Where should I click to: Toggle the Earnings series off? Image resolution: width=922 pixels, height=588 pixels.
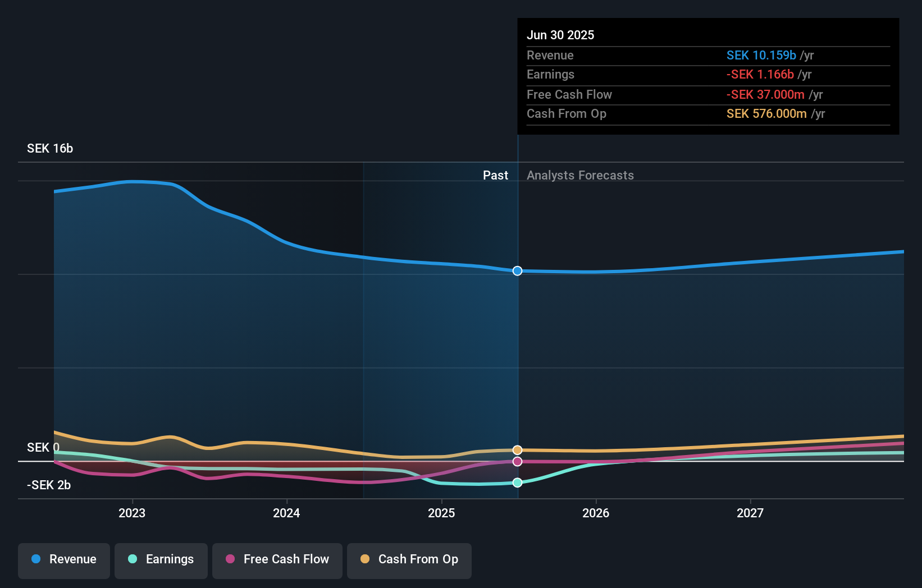(161, 559)
